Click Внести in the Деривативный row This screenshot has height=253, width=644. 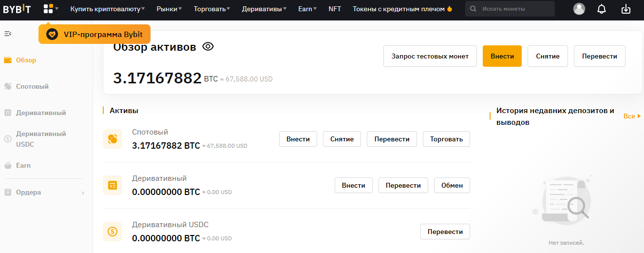coord(354,185)
